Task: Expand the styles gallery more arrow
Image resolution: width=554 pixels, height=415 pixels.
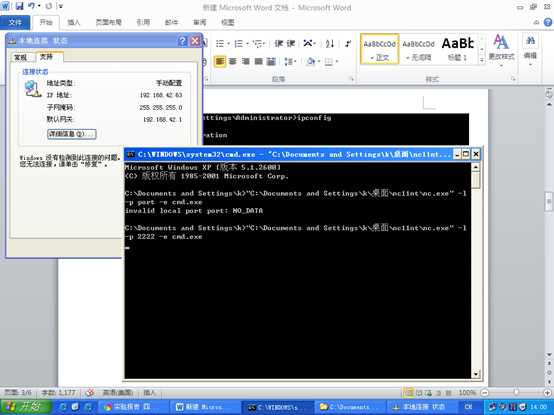Action: pos(482,60)
